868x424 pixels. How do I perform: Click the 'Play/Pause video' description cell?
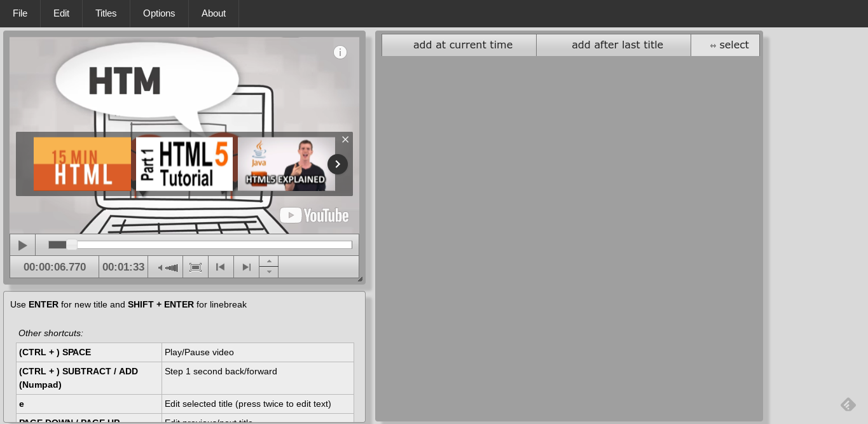point(258,353)
